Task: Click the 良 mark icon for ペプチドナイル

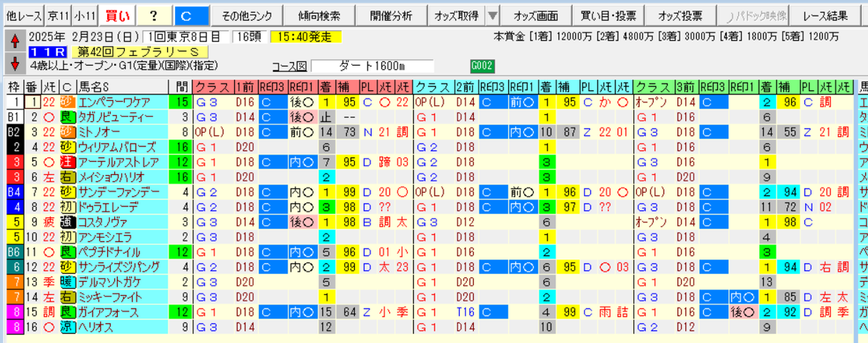Action: (x=67, y=252)
